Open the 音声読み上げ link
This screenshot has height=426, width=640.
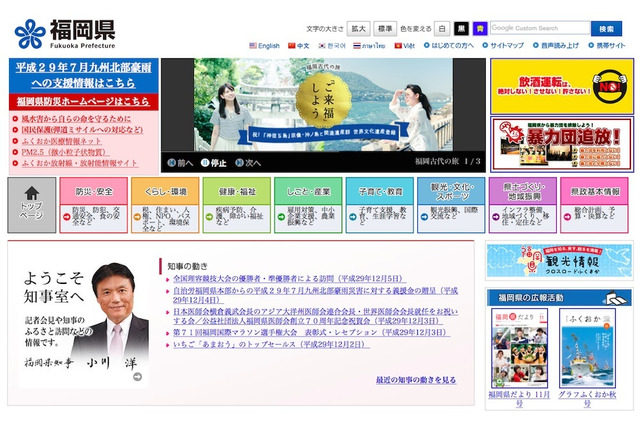pyautogui.click(x=556, y=46)
